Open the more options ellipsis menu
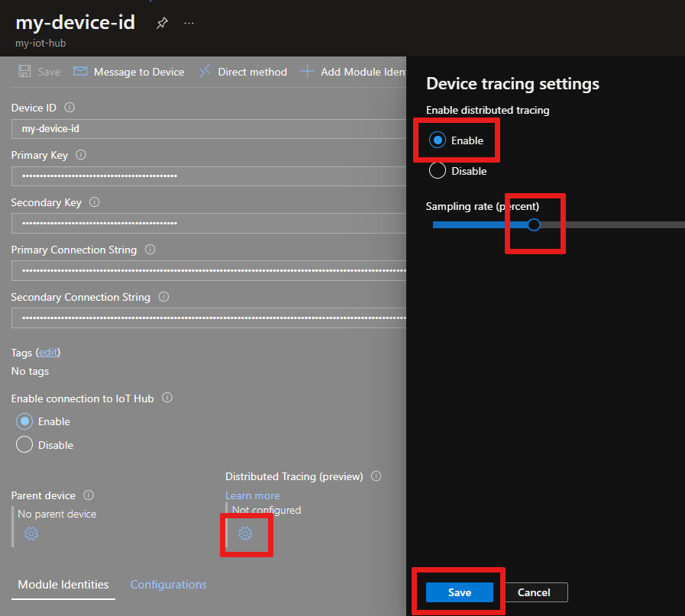 tap(189, 23)
